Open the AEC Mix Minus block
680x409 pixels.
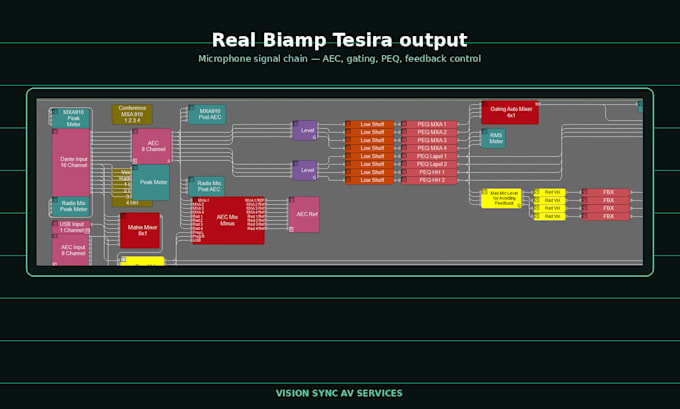click(x=228, y=220)
